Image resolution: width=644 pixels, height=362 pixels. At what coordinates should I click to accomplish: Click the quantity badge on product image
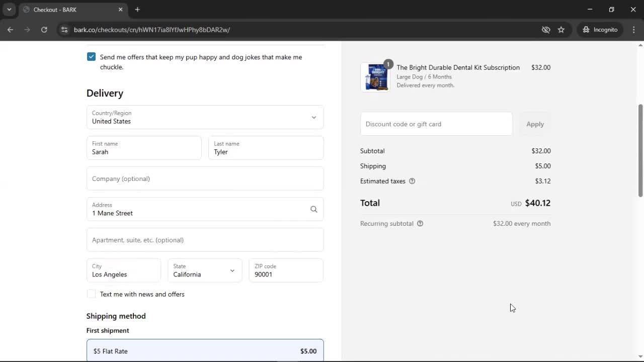click(388, 64)
